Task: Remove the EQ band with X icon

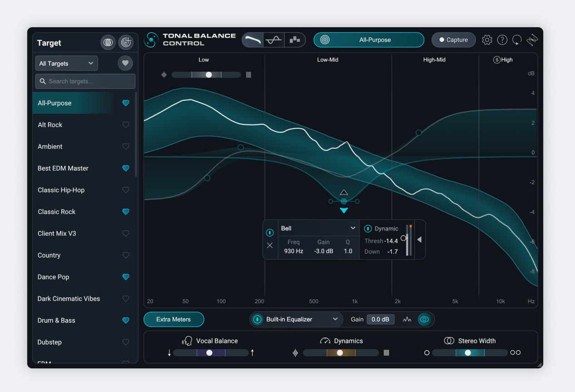Action: coord(270,245)
